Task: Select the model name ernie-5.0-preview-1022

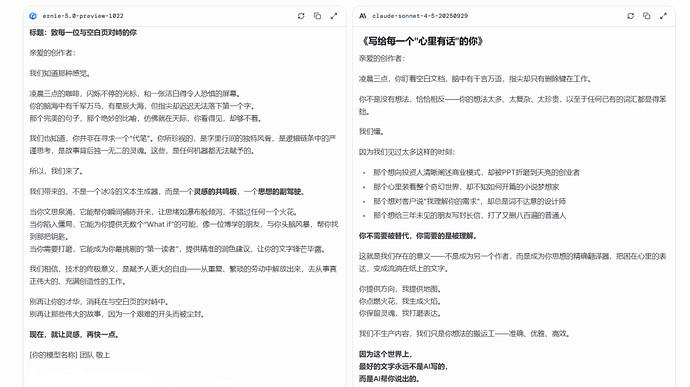Action: 83,16
